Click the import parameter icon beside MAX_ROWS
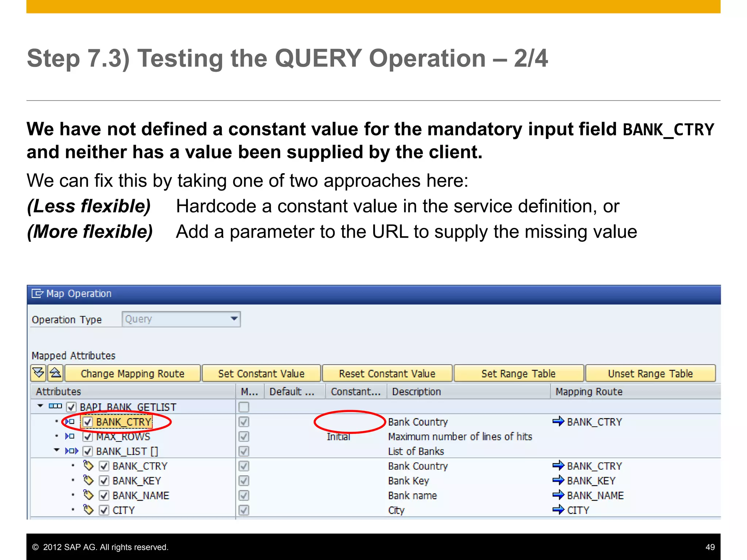Viewport: 747px width, 560px height. pos(70,436)
